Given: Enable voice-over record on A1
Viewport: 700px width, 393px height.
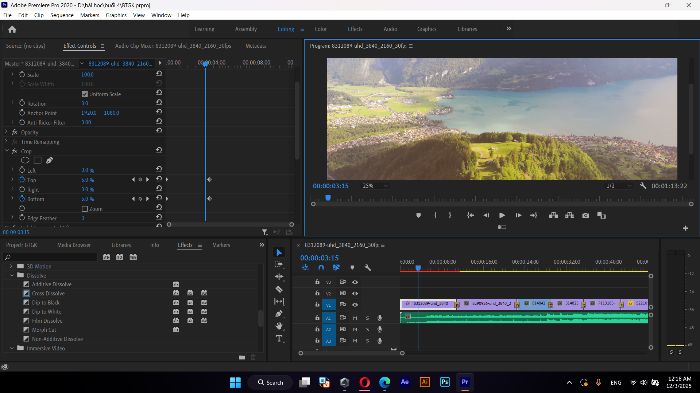Looking at the screenshot, I should (x=379, y=318).
